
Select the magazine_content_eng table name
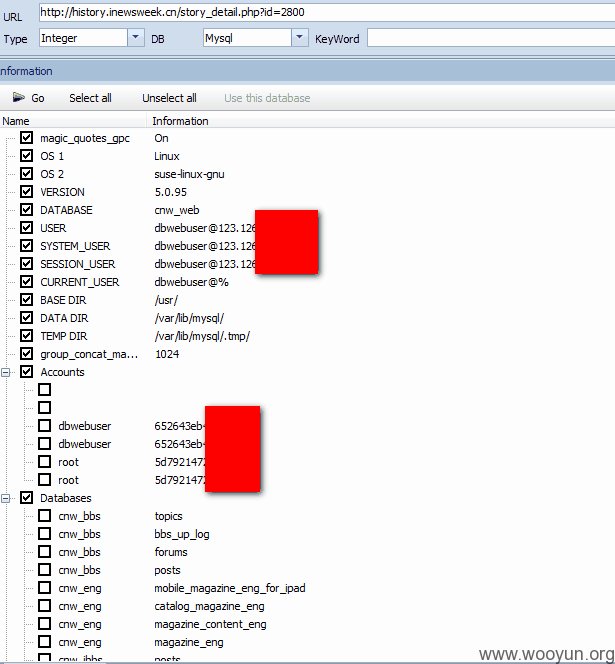point(211,624)
